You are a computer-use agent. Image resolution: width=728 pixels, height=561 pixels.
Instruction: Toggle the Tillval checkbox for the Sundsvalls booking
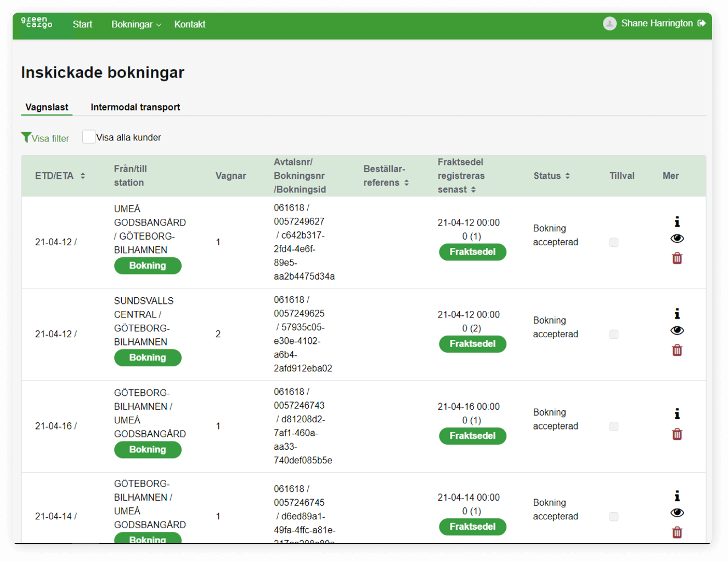point(614,334)
